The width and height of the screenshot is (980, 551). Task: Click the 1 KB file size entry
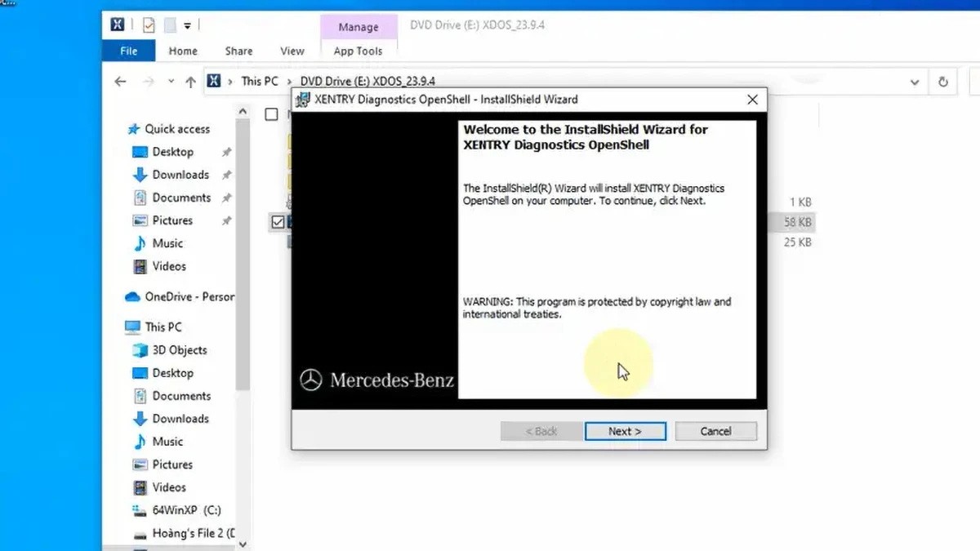tap(800, 202)
